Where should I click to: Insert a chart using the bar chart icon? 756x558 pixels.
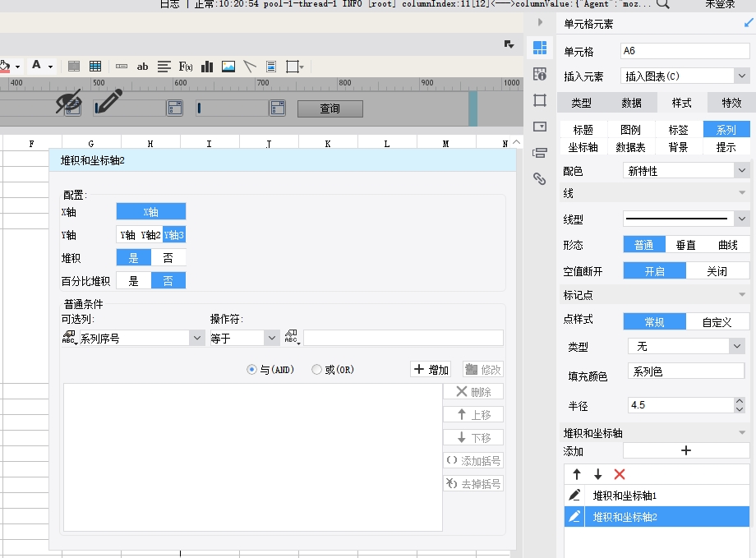tap(207, 67)
